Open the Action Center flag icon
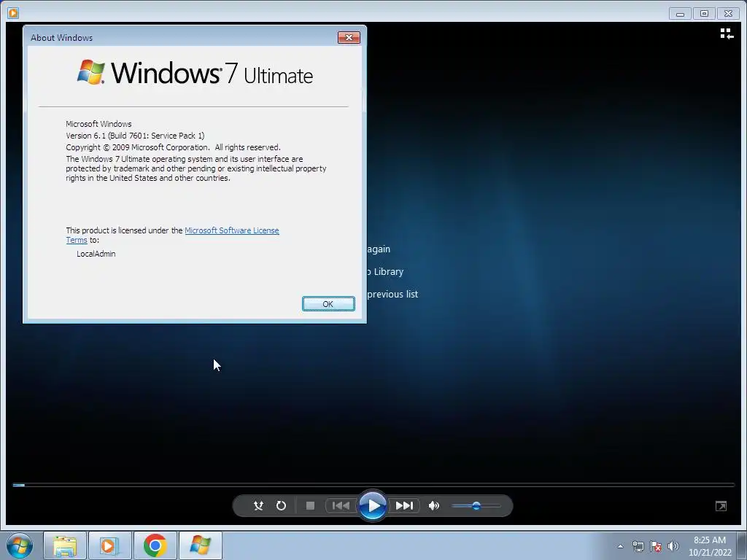 [x=656, y=546]
